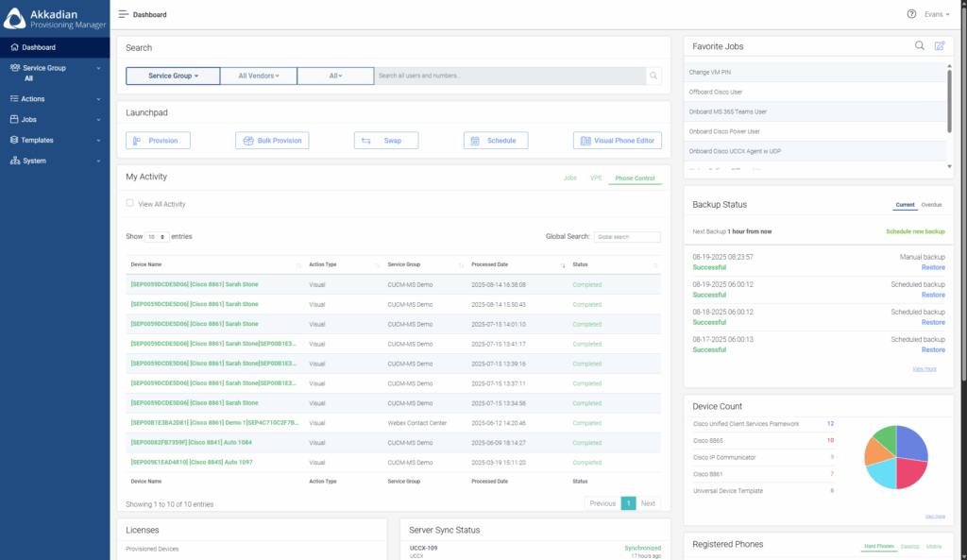
Task: Toggle the sidebar hamburger menu icon
Action: coord(124,14)
